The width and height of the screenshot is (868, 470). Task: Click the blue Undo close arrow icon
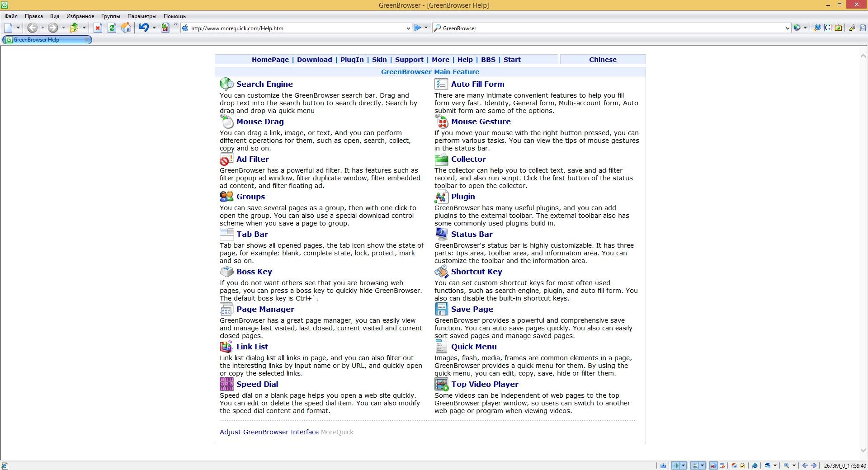pos(144,28)
